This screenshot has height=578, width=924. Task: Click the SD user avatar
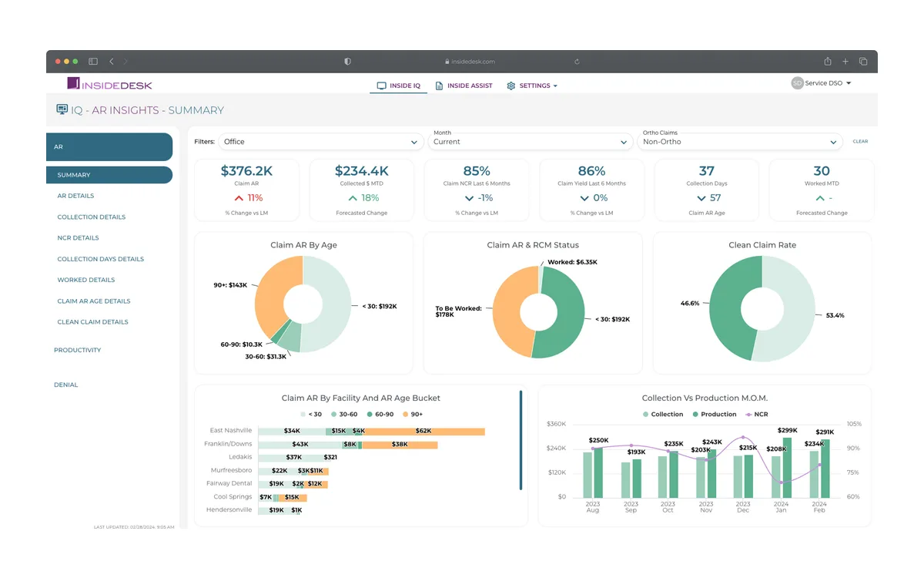tap(797, 83)
